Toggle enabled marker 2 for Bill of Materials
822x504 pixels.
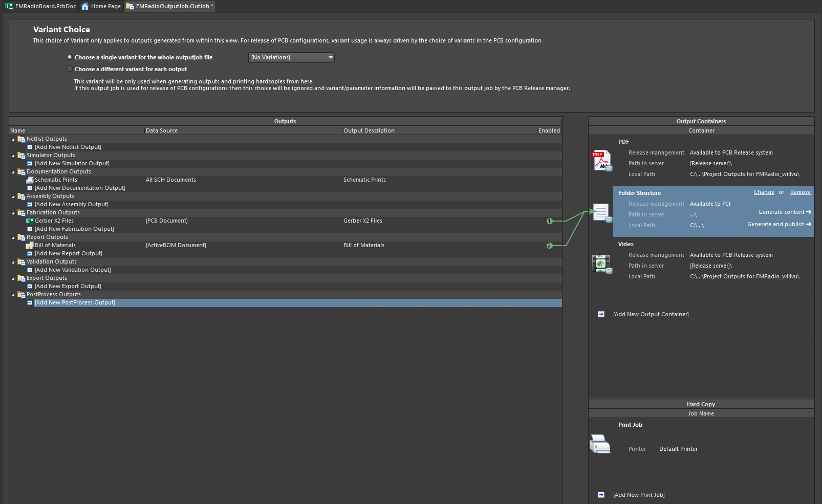(549, 246)
